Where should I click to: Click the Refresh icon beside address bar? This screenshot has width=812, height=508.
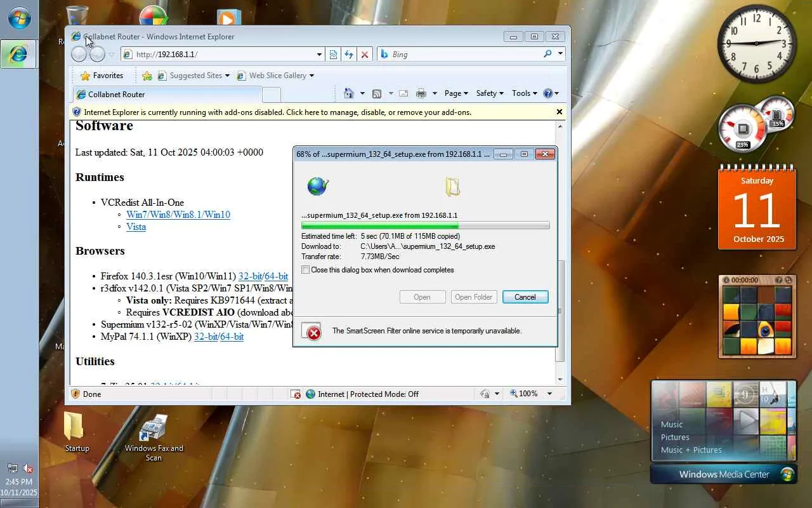tap(349, 55)
